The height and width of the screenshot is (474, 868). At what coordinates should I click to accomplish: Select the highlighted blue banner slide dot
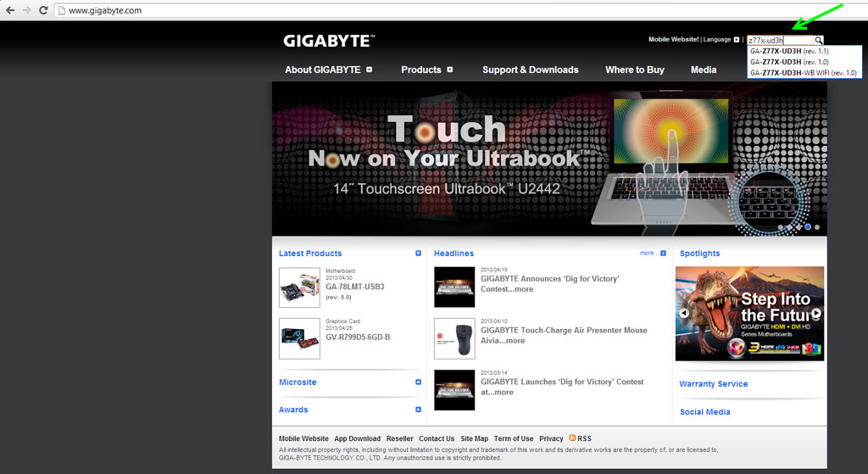click(808, 227)
